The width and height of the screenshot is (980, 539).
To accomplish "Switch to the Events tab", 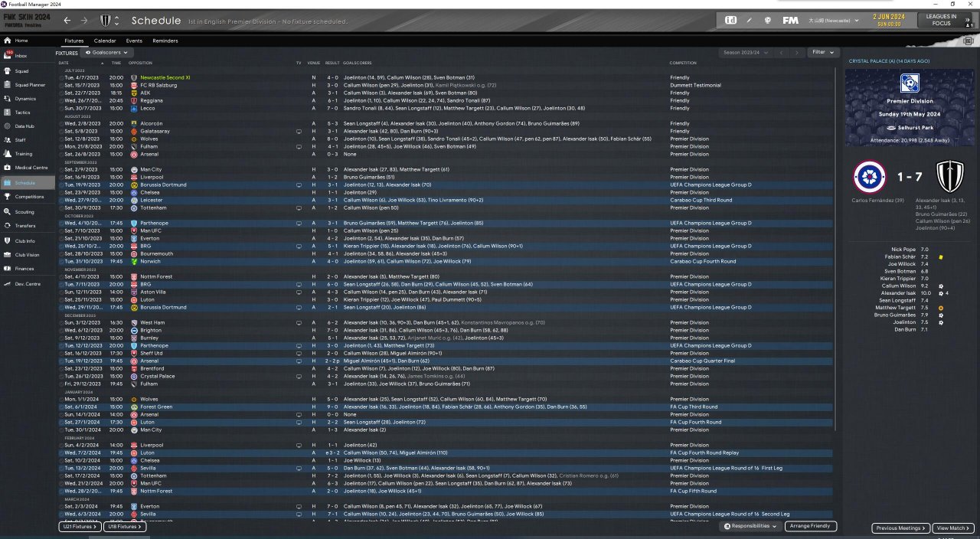I will (x=134, y=41).
